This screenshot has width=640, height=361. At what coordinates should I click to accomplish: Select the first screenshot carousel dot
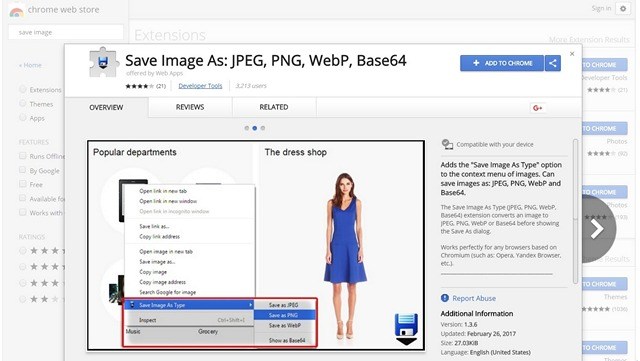click(x=247, y=128)
